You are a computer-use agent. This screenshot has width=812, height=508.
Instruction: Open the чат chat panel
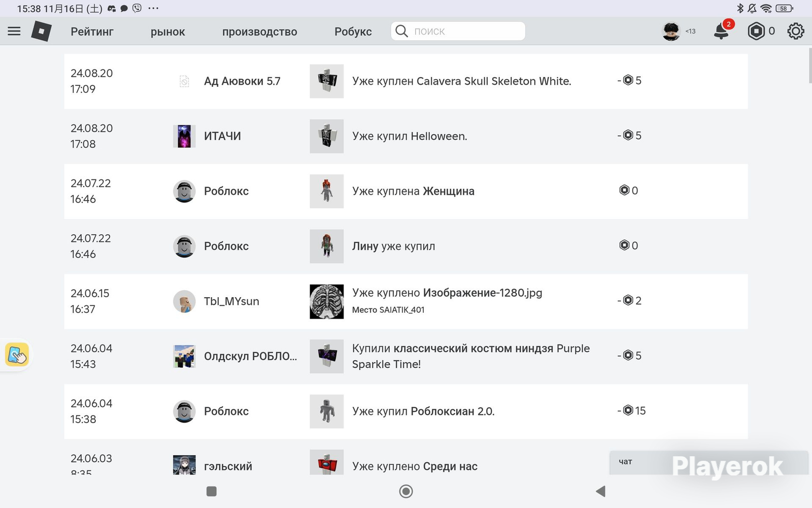click(x=708, y=462)
